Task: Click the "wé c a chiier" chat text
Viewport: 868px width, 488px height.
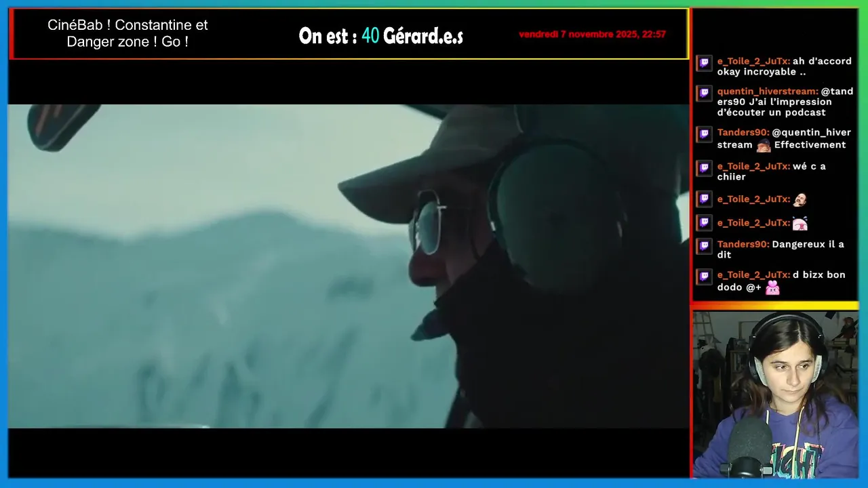Action: [772, 171]
